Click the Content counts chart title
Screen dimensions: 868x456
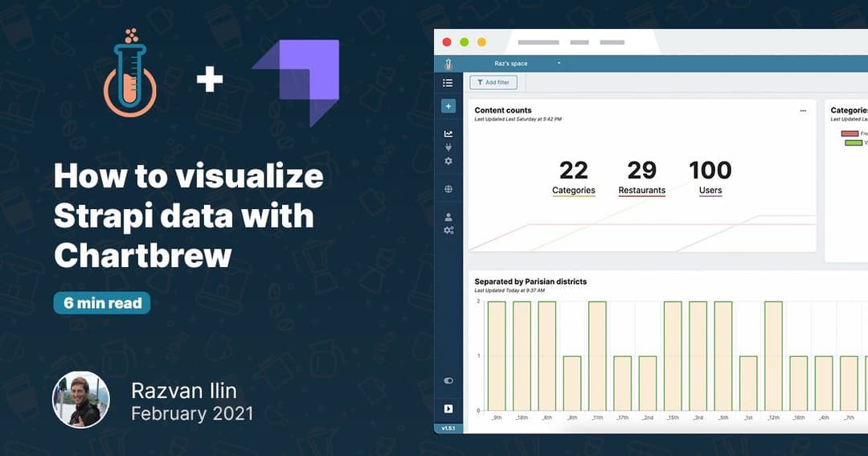502,110
